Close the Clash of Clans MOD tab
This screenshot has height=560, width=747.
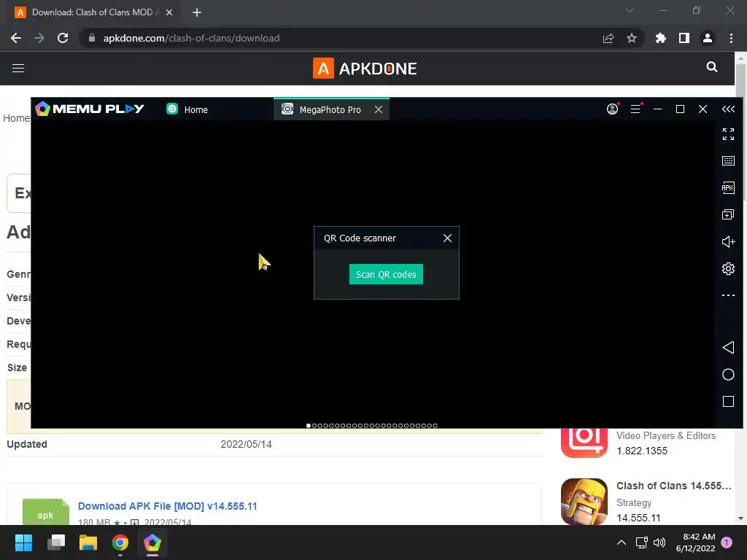coord(169,12)
